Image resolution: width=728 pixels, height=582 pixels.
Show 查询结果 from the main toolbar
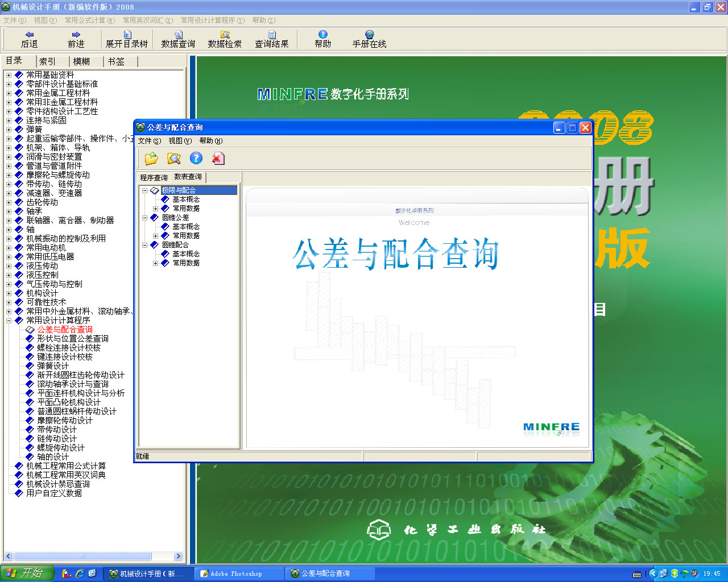point(271,39)
